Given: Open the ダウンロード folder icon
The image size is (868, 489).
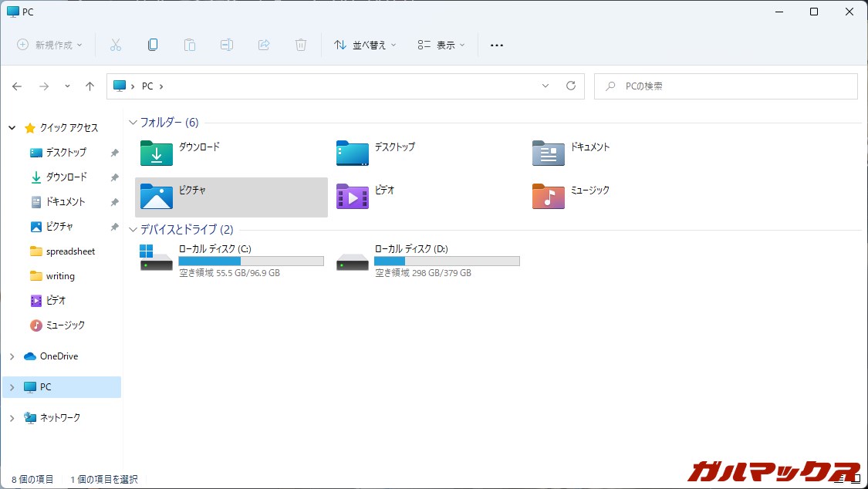Looking at the screenshot, I should coord(156,153).
